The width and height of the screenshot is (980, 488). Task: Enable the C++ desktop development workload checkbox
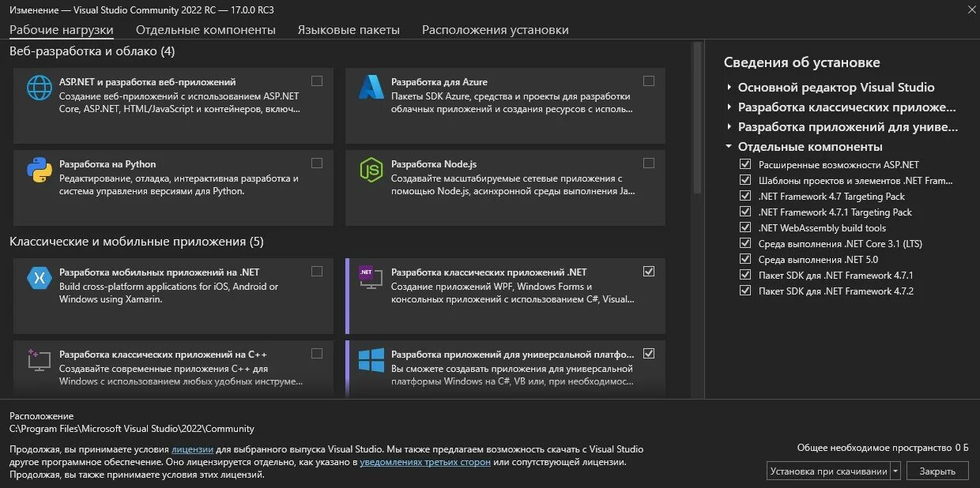(317, 353)
